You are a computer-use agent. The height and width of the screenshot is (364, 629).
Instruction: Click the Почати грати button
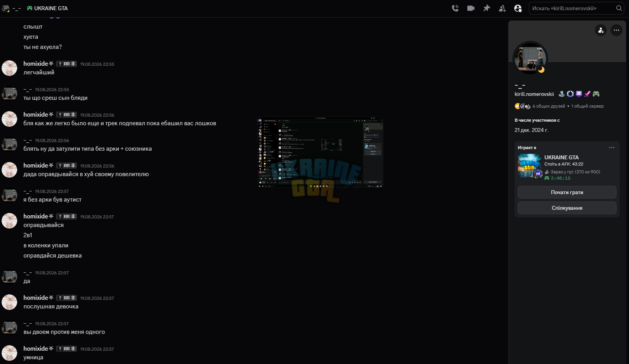(567, 192)
